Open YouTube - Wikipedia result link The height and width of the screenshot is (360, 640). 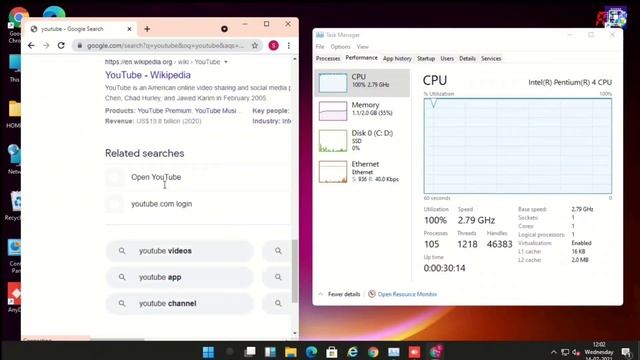[148, 75]
